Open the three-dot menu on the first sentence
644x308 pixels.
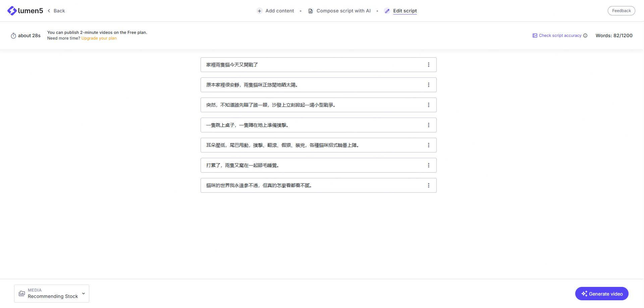tap(429, 64)
